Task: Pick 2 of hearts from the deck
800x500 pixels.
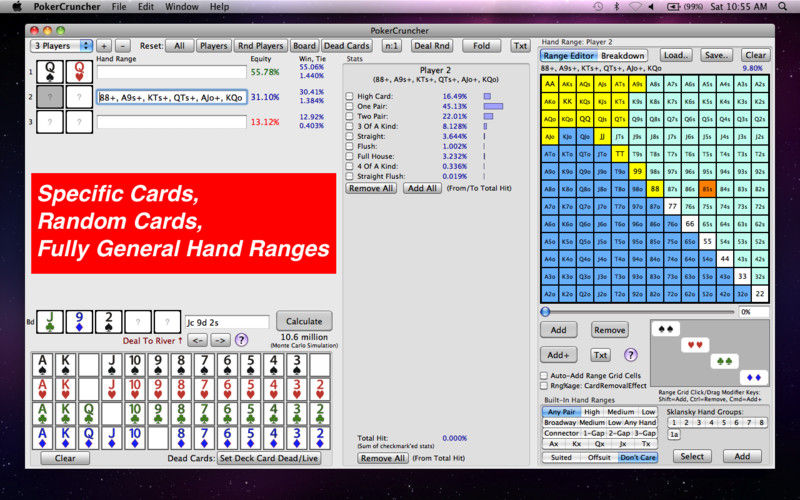Action: tap(320, 389)
